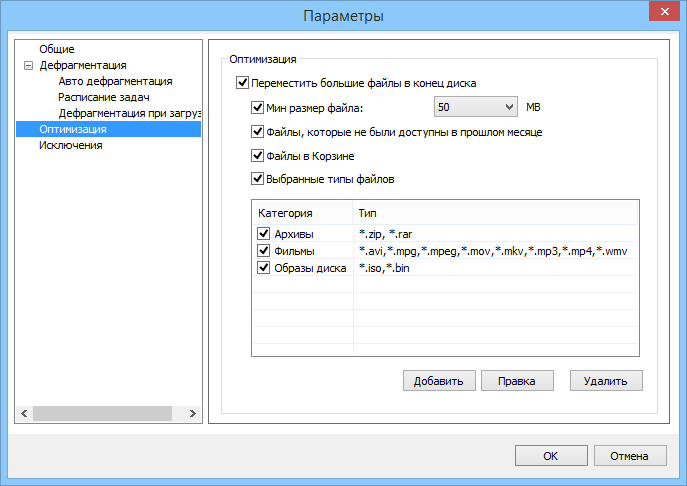Toggle Выбранные типы файлов checkbox
This screenshot has height=486, width=687.
click(257, 179)
